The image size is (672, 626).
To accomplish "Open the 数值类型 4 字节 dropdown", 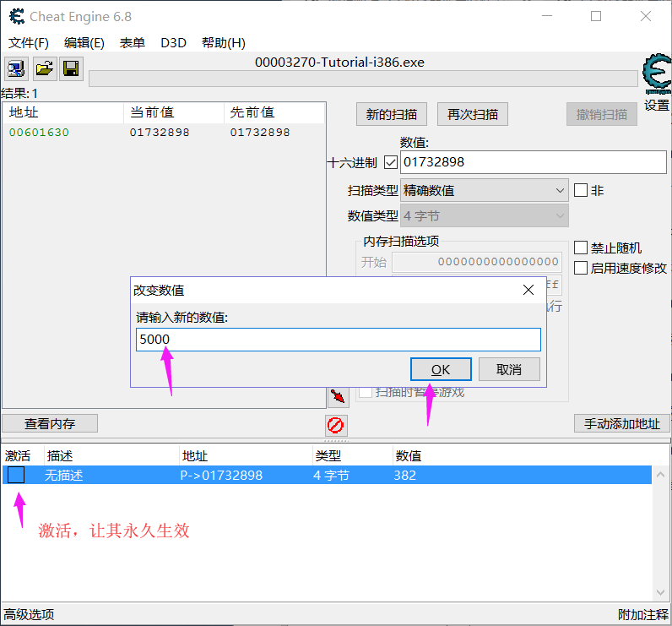I will tap(485, 216).
